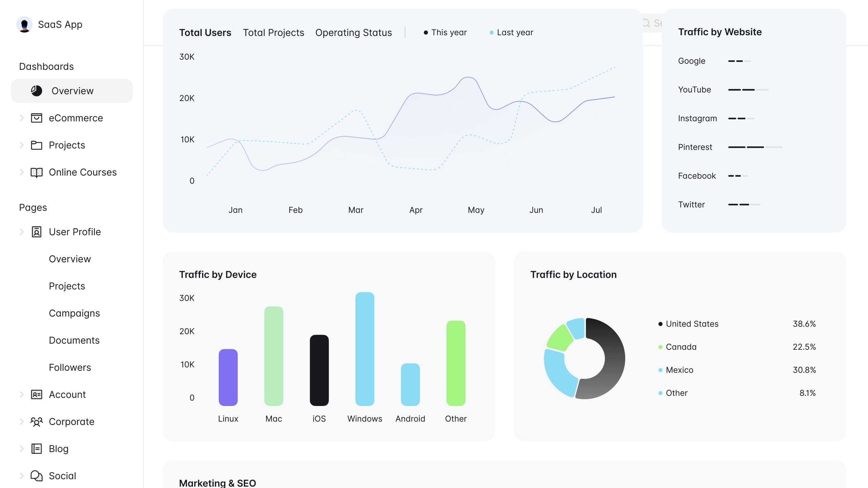
Task: Switch to Operating Status tab
Action: [353, 33]
